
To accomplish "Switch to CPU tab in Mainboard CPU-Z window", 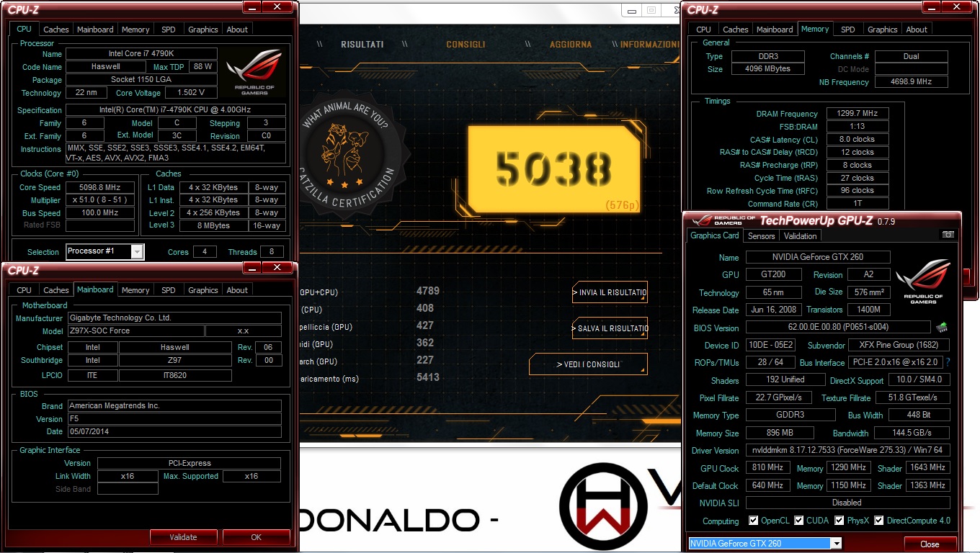I will click(24, 290).
